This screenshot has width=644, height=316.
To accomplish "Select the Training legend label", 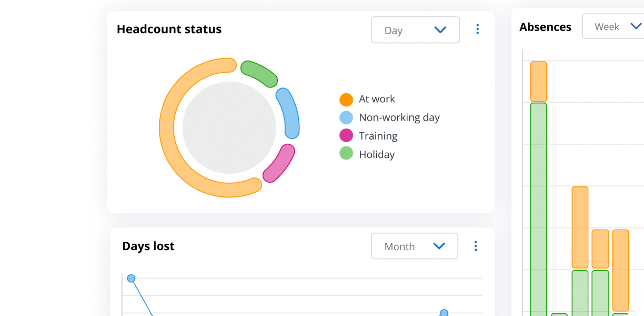I will click(x=378, y=136).
